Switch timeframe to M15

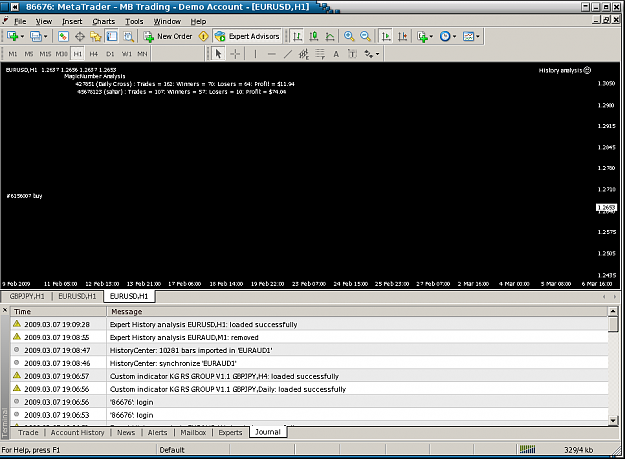(x=45, y=54)
